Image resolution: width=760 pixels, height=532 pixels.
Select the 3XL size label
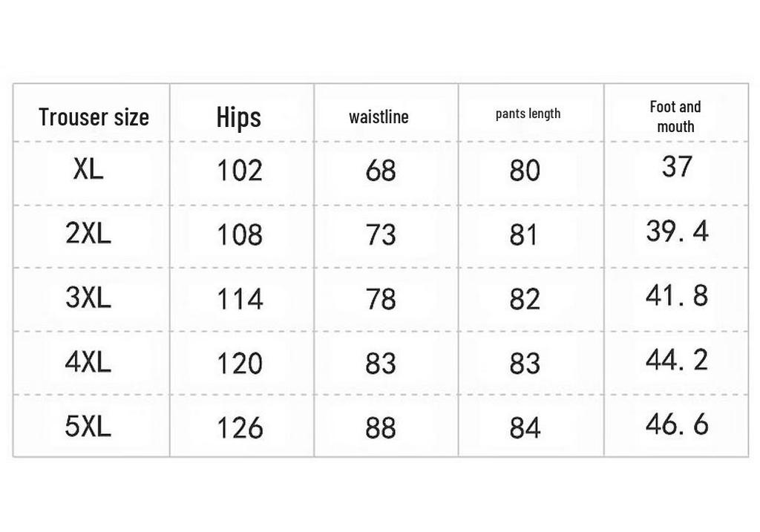coord(88,297)
